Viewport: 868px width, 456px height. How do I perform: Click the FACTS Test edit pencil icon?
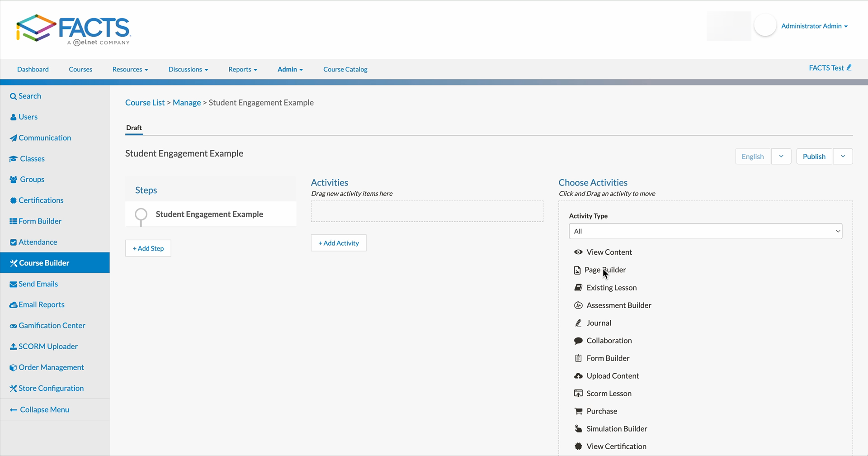pyautogui.click(x=849, y=67)
